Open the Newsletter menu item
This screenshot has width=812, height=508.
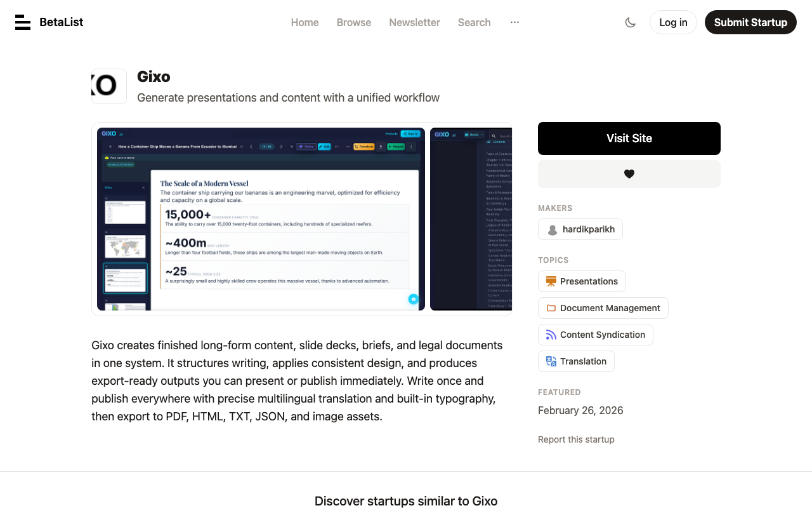pos(414,22)
